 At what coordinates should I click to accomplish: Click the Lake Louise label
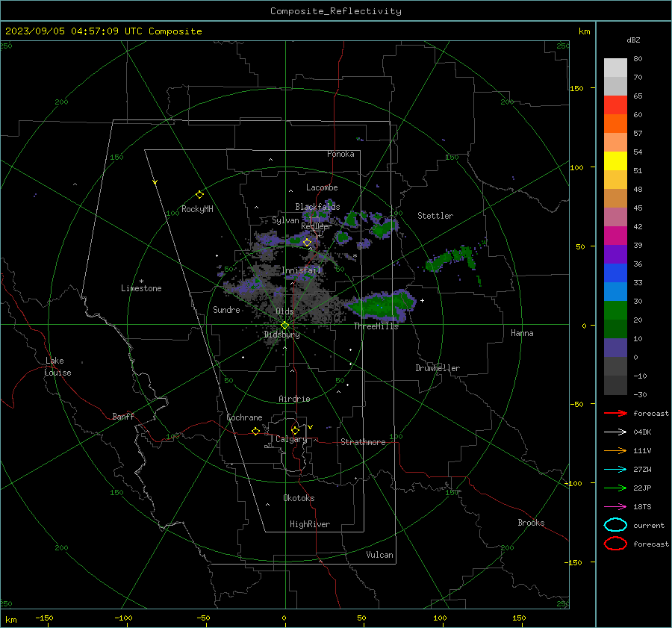click(x=57, y=367)
